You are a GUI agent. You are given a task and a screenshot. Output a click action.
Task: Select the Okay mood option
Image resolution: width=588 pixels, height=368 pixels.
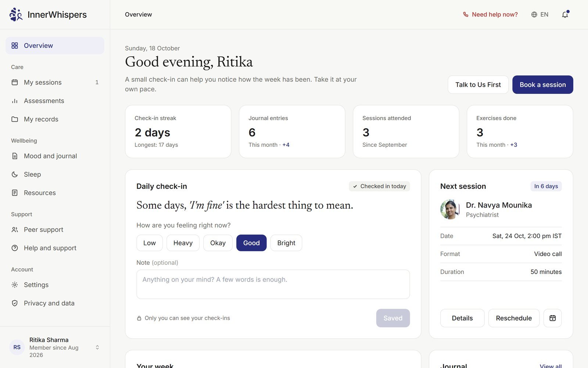click(x=218, y=243)
